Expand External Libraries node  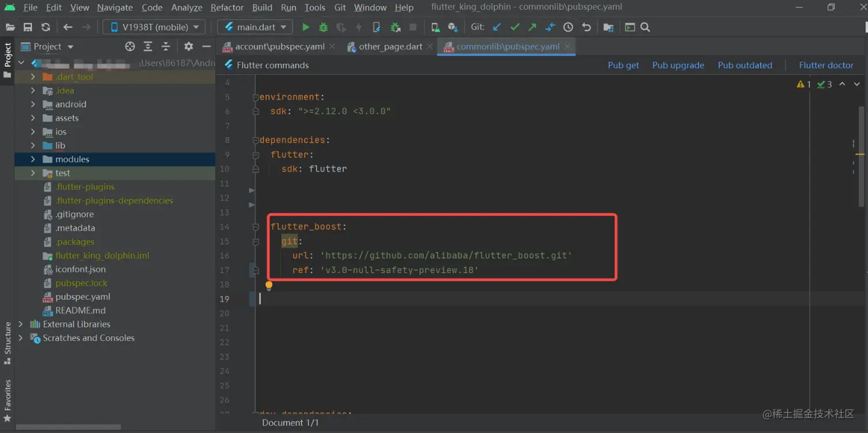click(x=21, y=324)
